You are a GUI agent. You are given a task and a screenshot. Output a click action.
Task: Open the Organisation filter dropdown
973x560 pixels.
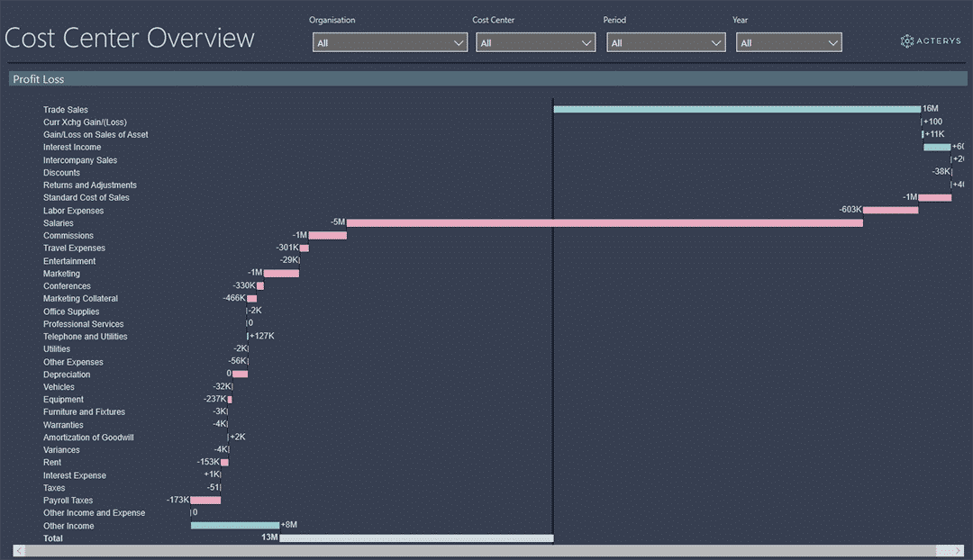[x=389, y=42]
